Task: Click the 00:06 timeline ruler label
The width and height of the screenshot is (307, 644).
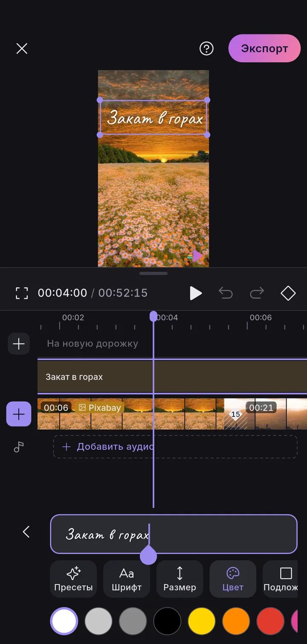Action: 261,318
